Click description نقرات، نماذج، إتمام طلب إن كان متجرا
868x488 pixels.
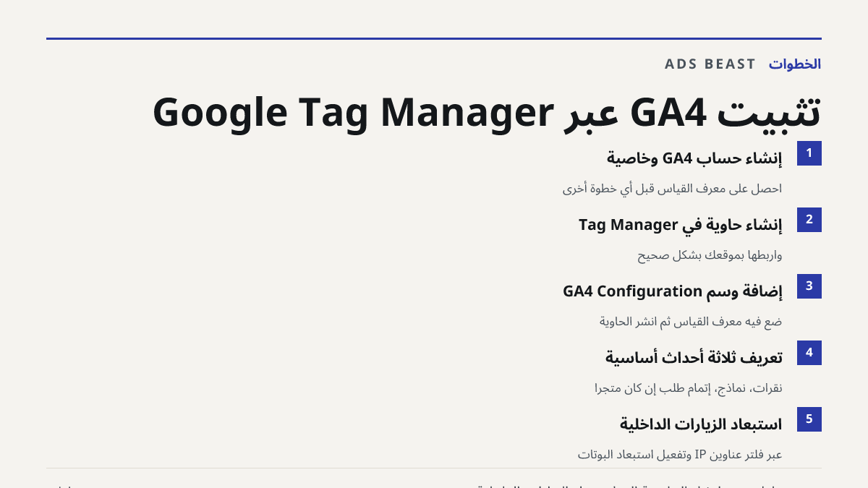point(689,388)
